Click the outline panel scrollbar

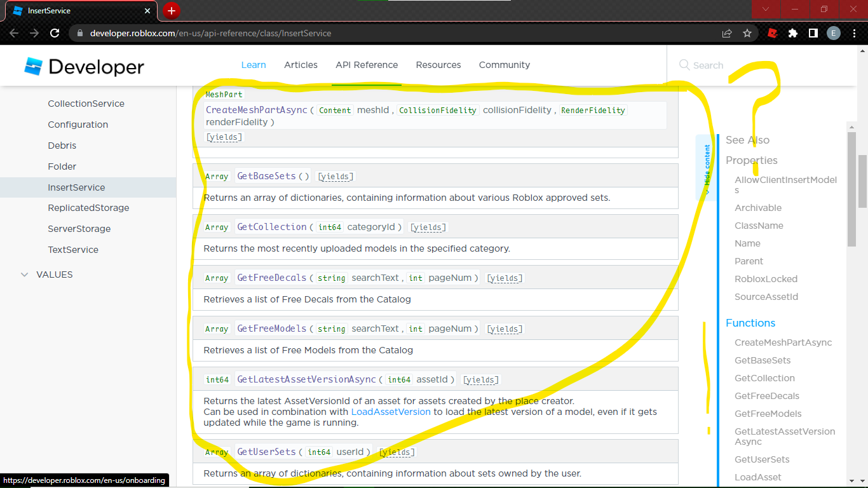tap(851, 191)
